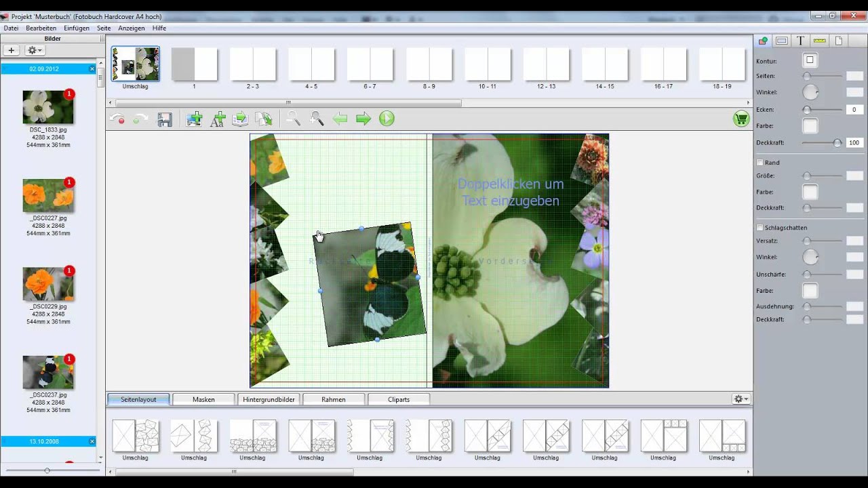Click the add image icon with green plus
Screen dimensions: 868x488
(x=195, y=119)
